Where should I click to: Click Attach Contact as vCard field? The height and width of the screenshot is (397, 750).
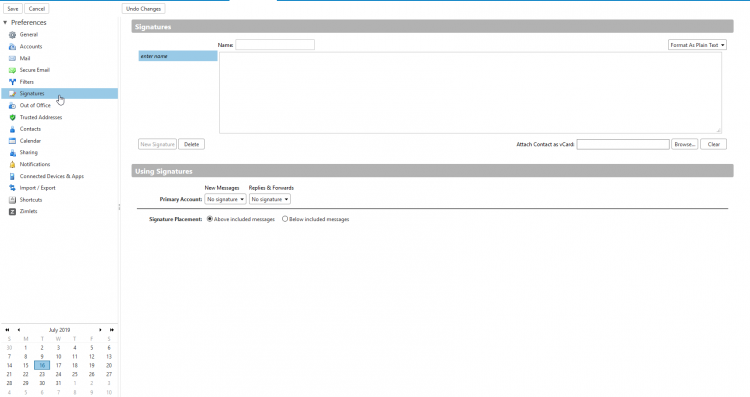pos(623,144)
